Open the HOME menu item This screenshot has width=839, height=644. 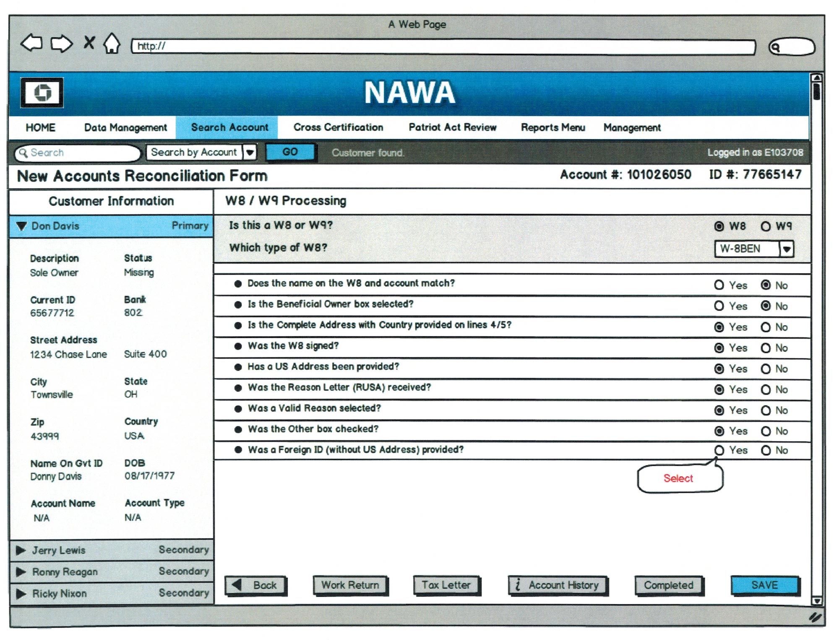click(x=40, y=127)
